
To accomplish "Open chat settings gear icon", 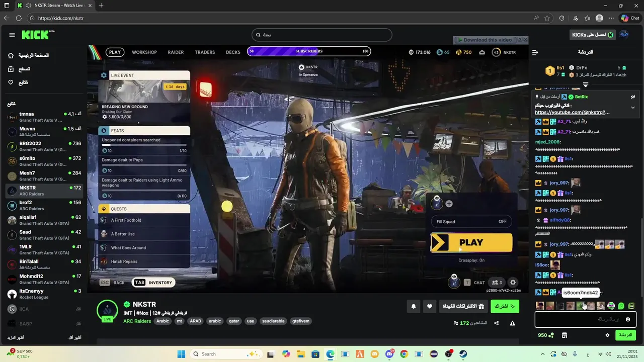I will point(607,335).
